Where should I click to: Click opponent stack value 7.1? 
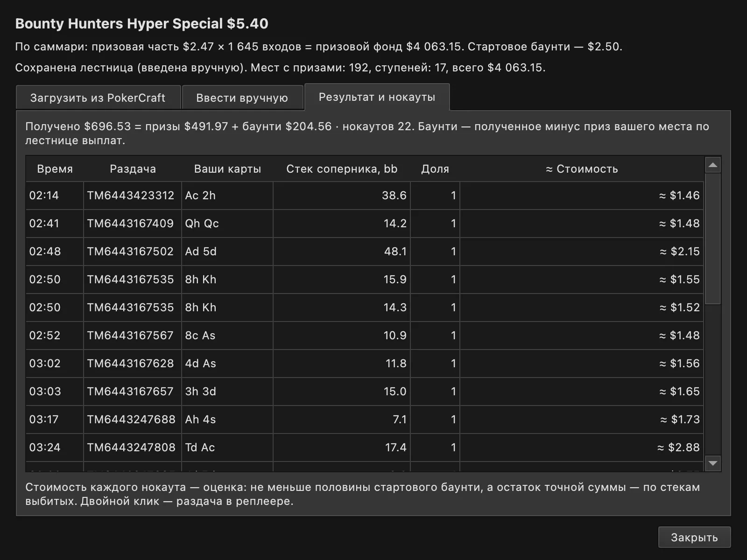(342, 420)
